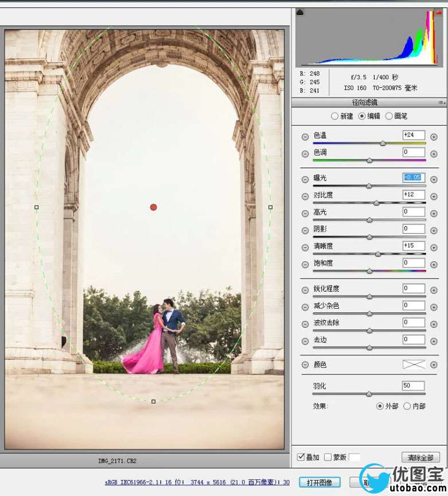448x496 pixels.
Task: Open the 径向滤镜 panel flyout menu
Action: tap(441, 103)
